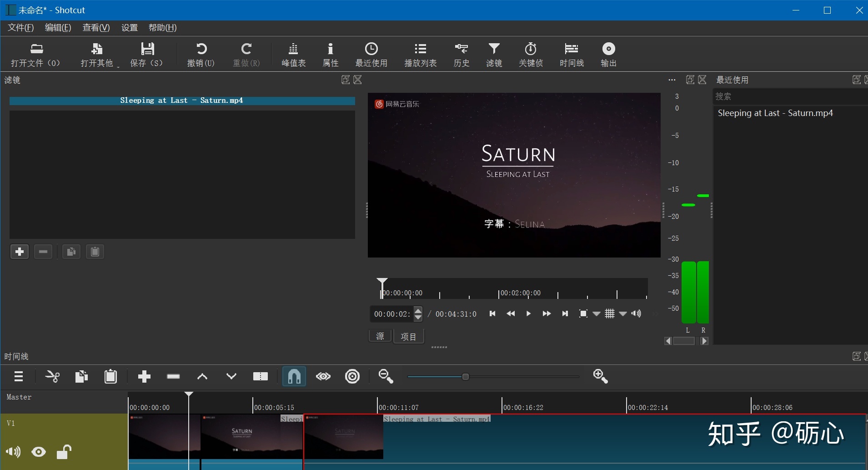The height and width of the screenshot is (470, 868).
Task: Rewind playback in the player
Action: (x=511, y=313)
